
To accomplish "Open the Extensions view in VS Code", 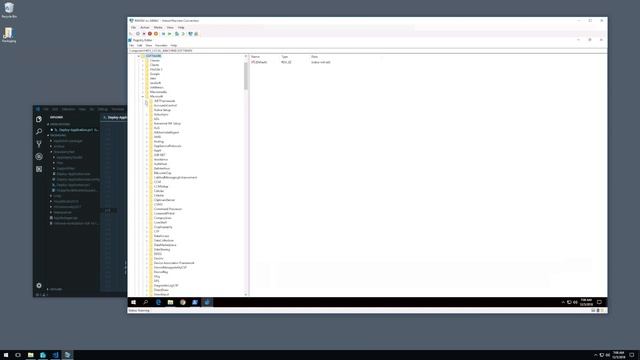I will pyautogui.click(x=39, y=169).
